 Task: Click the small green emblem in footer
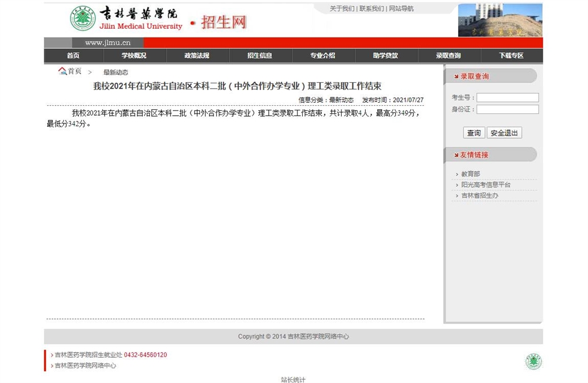click(x=533, y=362)
